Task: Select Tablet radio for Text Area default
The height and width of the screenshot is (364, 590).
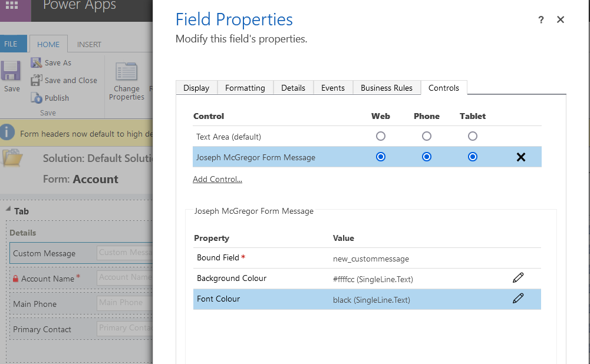Action: tap(473, 136)
